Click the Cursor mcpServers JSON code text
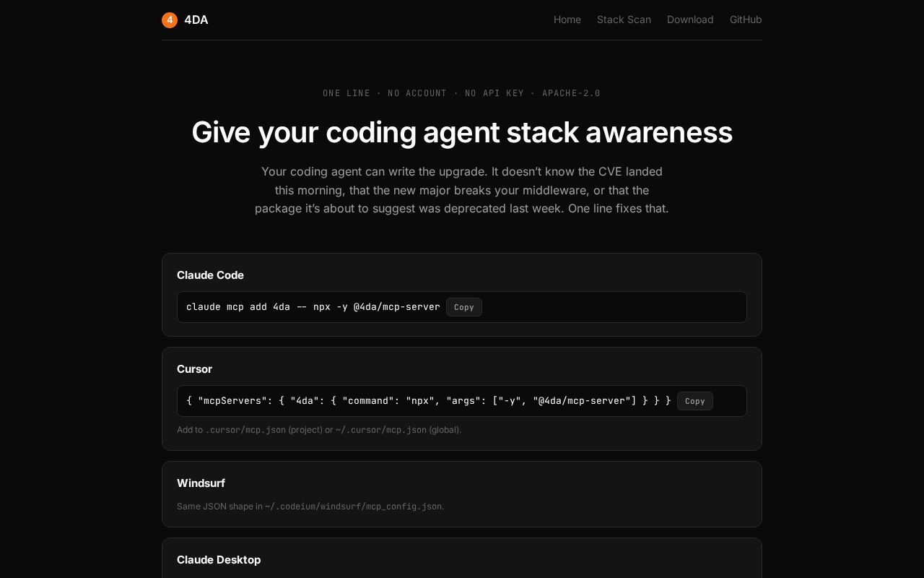This screenshot has height=578, width=924. 429,401
